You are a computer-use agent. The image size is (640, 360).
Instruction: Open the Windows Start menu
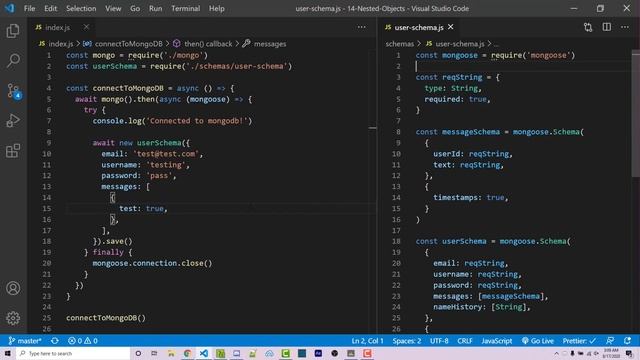pos(8,353)
